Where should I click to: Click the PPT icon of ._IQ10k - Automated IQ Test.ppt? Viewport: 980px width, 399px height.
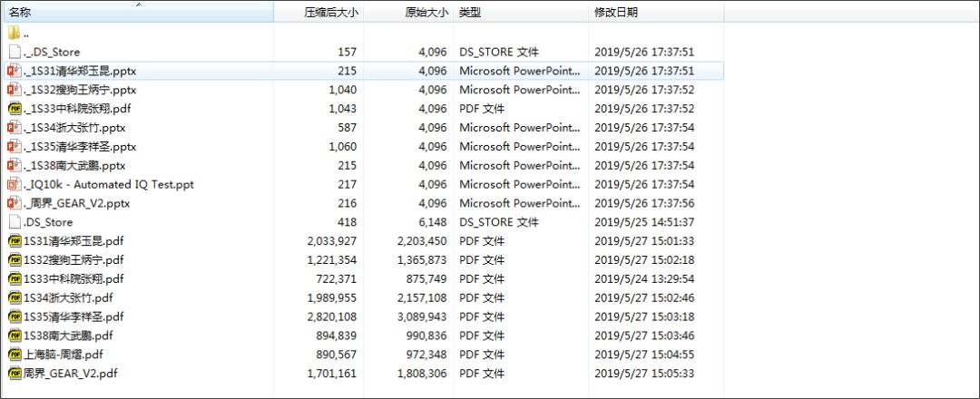(x=14, y=184)
